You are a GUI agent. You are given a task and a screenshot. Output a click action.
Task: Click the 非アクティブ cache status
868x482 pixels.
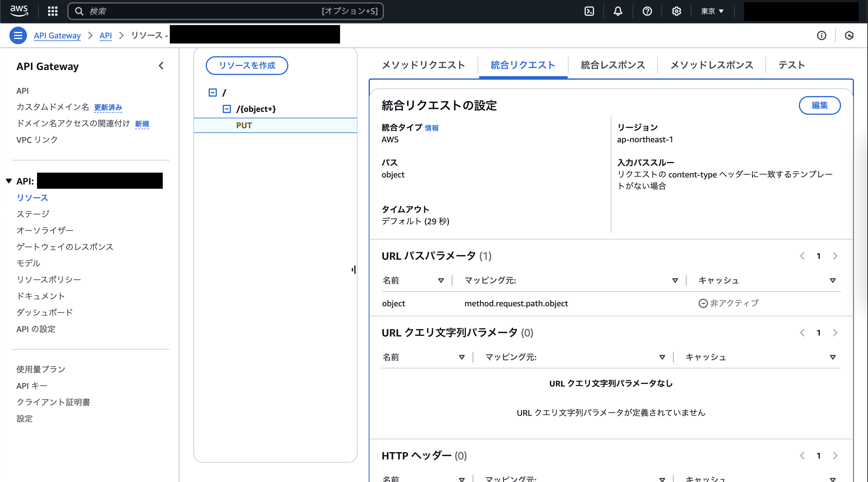728,303
